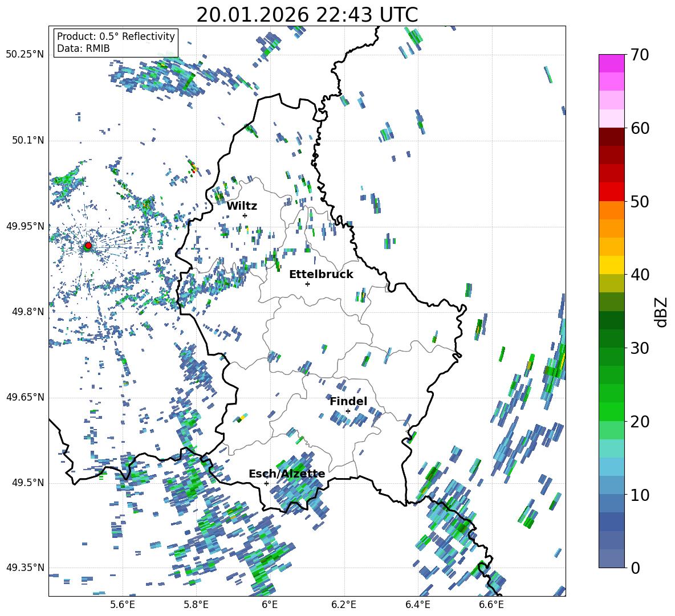Click the Esch/Alzette location cross marker
The image size is (675, 616).
tap(266, 483)
